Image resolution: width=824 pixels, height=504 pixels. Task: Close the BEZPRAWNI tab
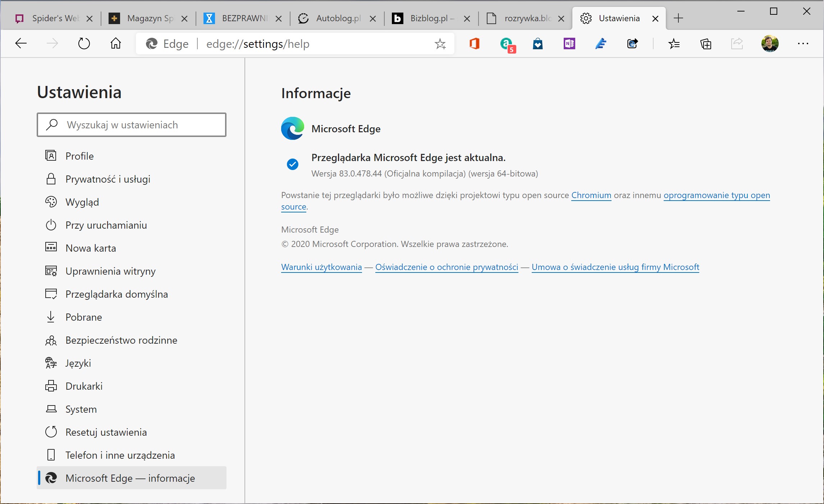279,19
